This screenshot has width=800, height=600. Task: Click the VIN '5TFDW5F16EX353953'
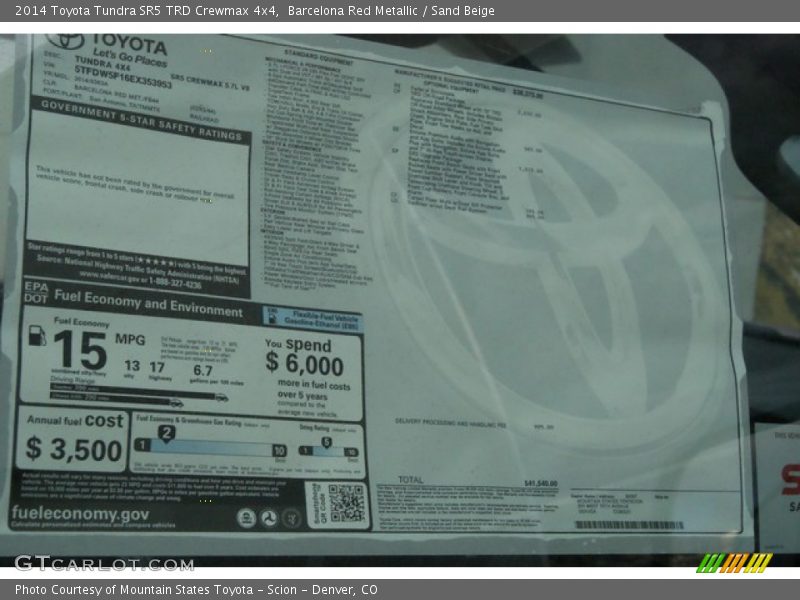pos(123,77)
